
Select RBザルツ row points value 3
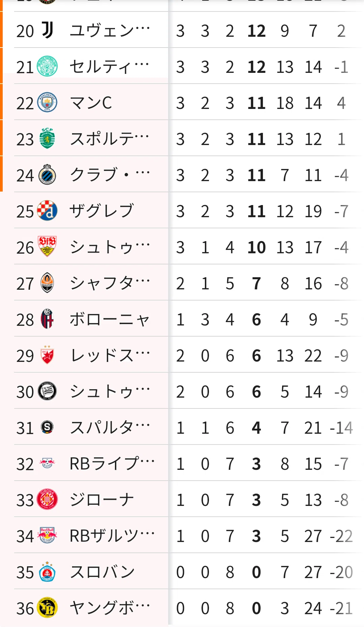[256, 536]
